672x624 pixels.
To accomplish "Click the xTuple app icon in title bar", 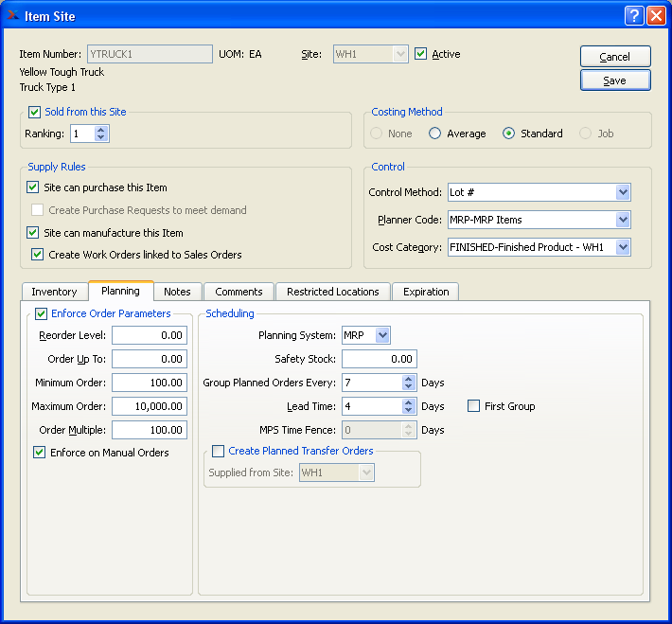I will tap(13, 15).
